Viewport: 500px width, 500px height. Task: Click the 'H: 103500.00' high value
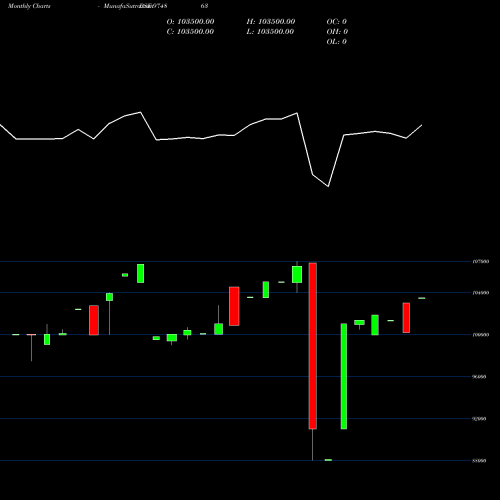tap(271, 22)
